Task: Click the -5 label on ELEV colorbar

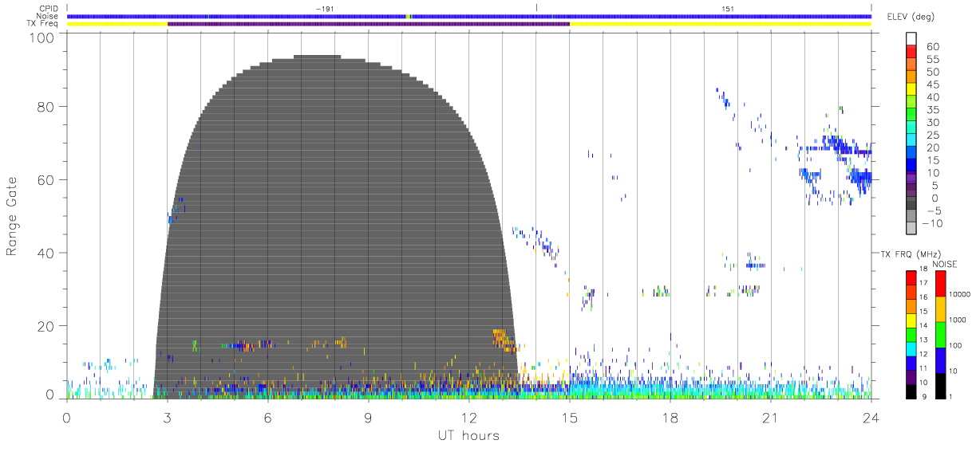Action: click(x=934, y=210)
